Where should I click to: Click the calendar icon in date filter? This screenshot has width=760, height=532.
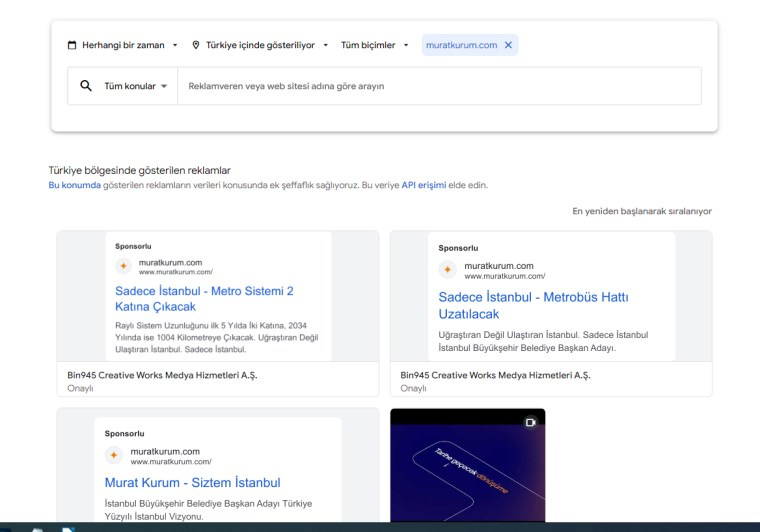click(x=72, y=45)
